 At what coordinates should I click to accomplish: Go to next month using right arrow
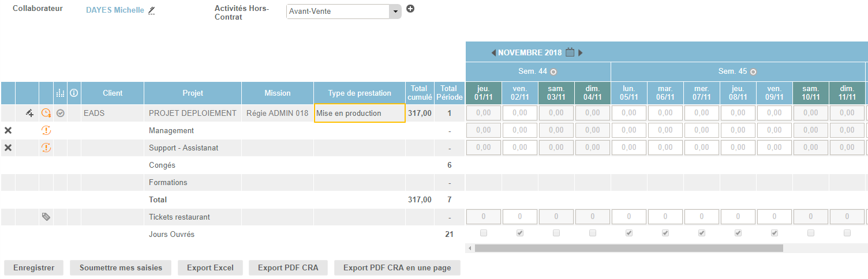581,53
